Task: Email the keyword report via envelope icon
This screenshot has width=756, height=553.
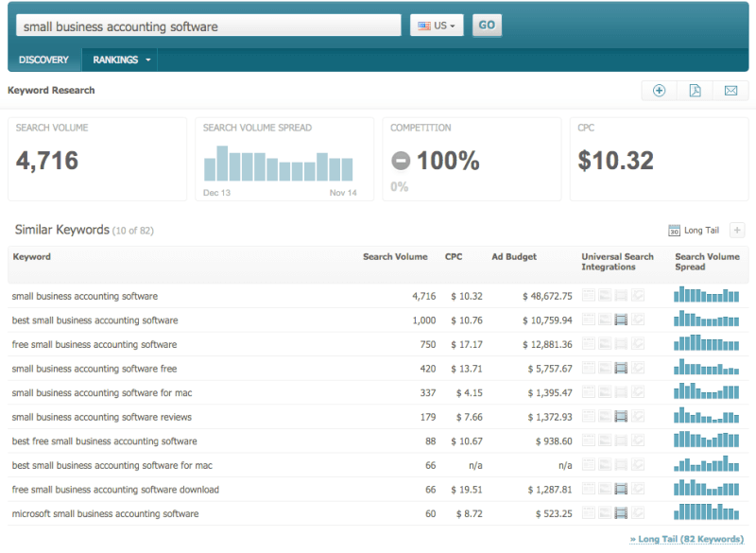Action: (730, 91)
